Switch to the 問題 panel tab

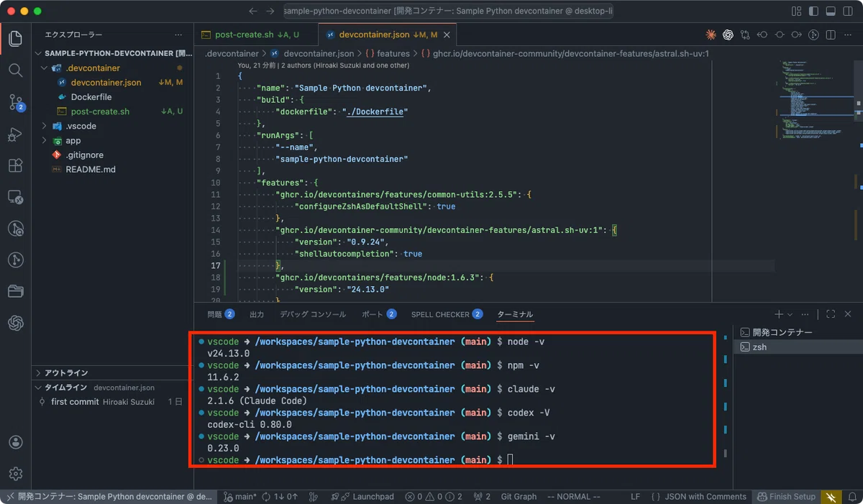coord(221,314)
